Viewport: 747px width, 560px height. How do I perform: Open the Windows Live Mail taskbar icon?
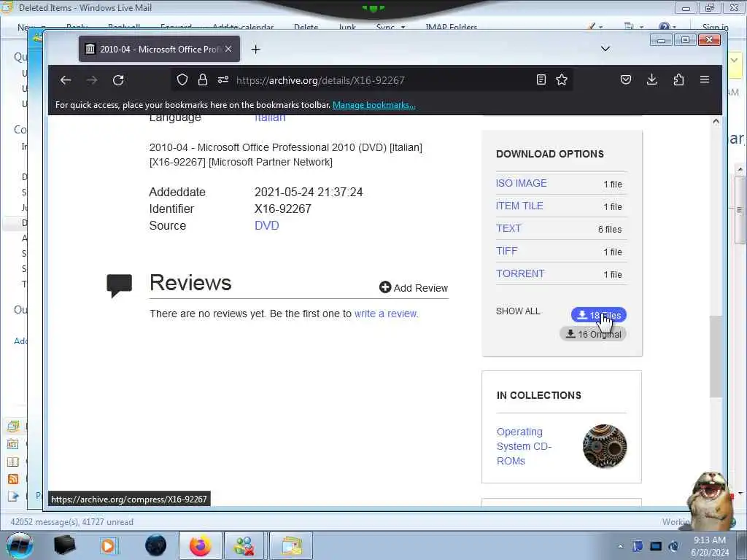click(x=291, y=545)
